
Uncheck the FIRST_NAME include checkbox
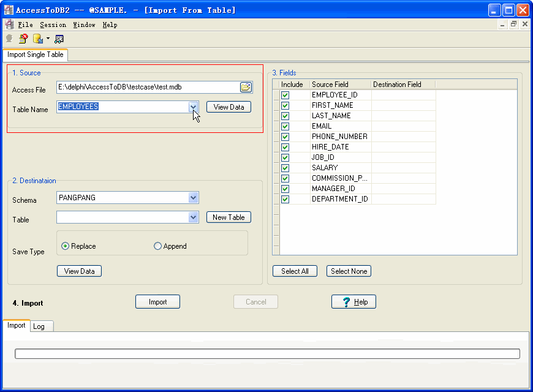pos(285,106)
